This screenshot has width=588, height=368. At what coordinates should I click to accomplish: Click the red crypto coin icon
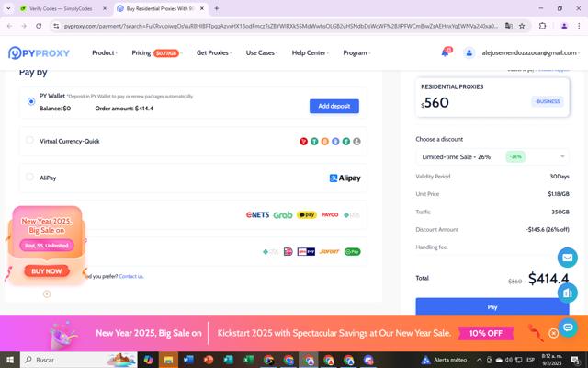click(304, 141)
